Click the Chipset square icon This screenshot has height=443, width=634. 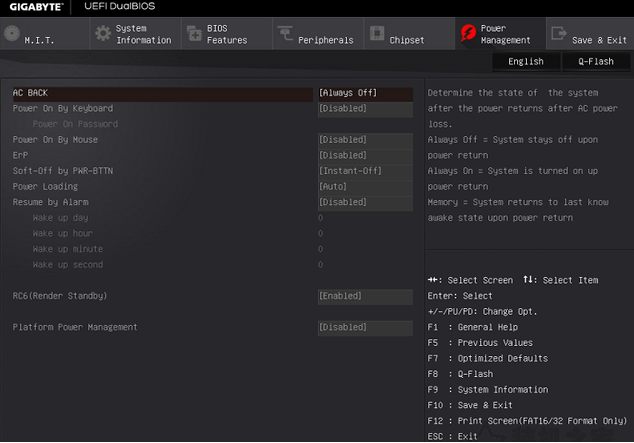376,34
